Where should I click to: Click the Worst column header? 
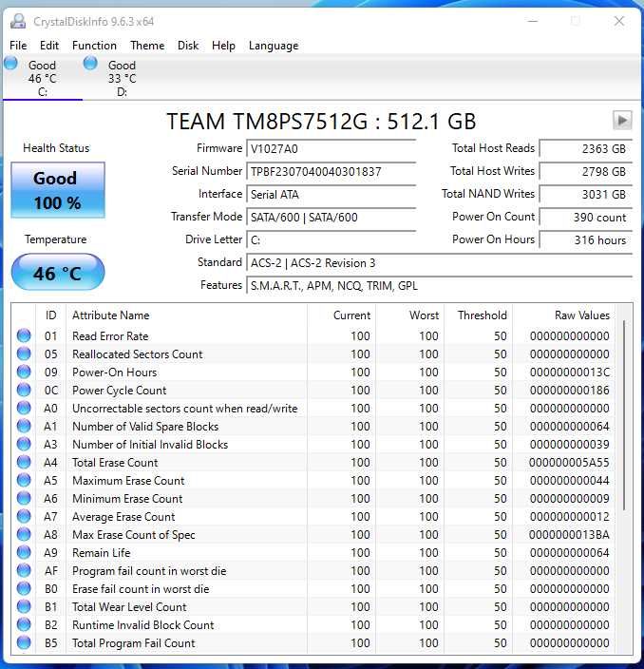[x=409, y=315]
